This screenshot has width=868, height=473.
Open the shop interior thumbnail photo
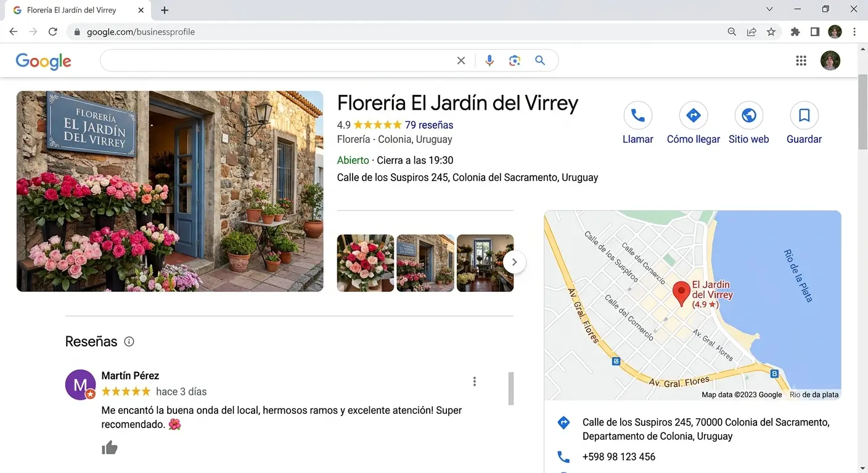[485, 263]
